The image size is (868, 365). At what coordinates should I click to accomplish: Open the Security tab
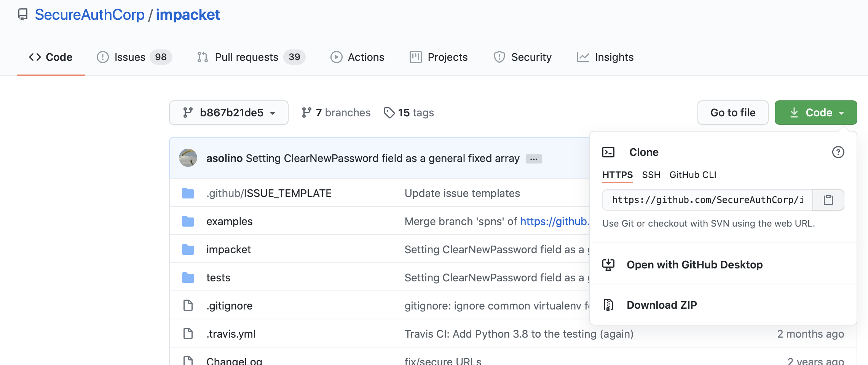[522, 57]
